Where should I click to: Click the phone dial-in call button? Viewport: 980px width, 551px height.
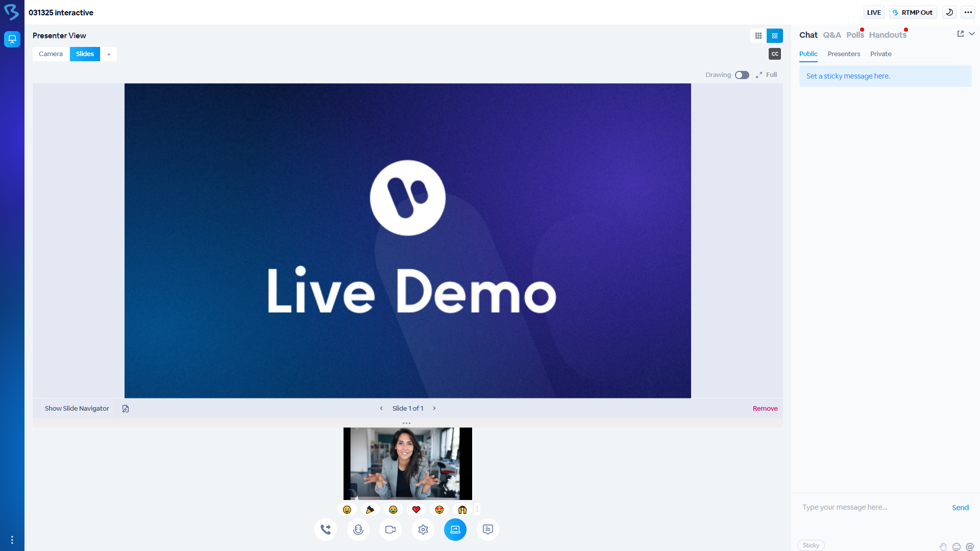click(x=326, y=530)
